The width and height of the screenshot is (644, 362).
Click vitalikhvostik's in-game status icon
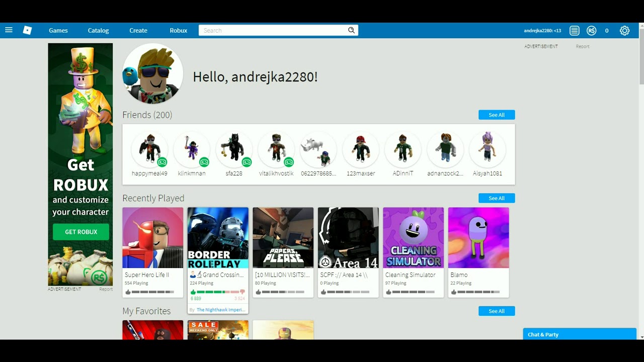pyautogui.click(x=289, y=162)
